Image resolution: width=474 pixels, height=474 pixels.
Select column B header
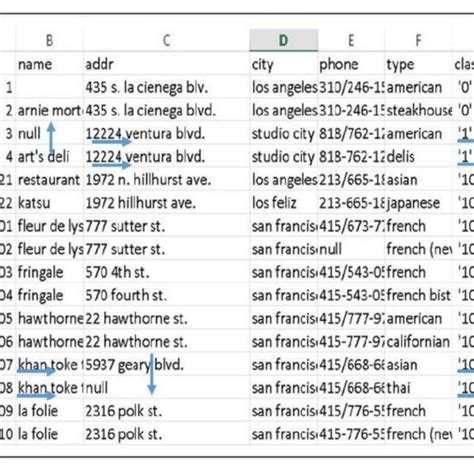tap(49, 40)
